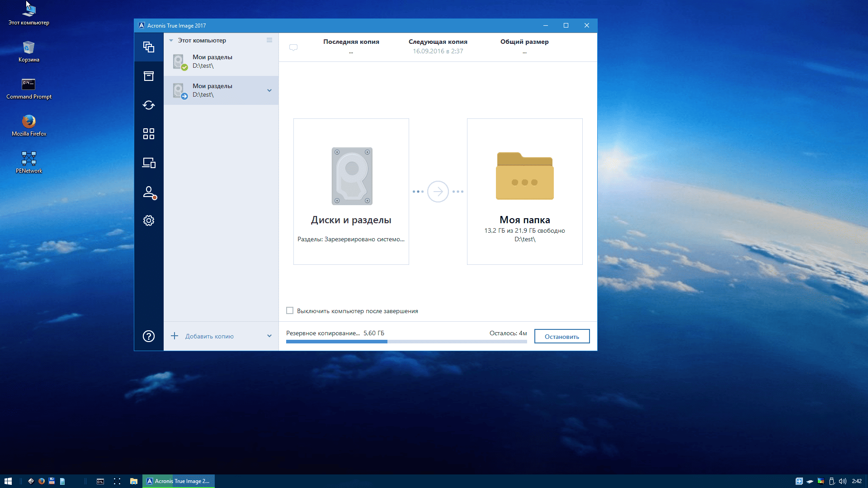Click the "Диски и разделы" source card

tap(351, 192)
